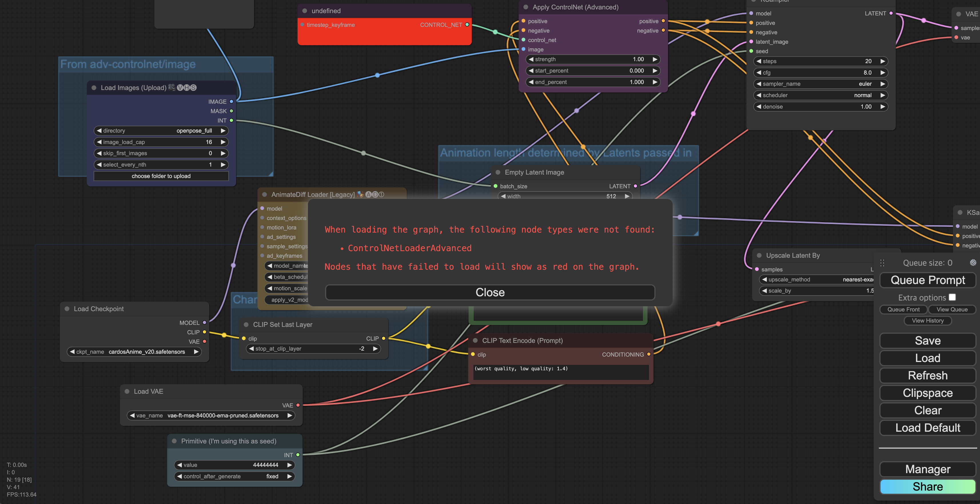Screen dimensions: 980x504
Task: Change the sampler_name euler dropdown
Action: [x=820, y=84]
